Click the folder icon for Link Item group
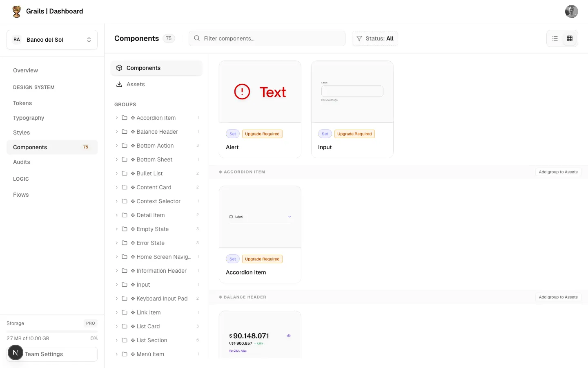 coord(125,312)
